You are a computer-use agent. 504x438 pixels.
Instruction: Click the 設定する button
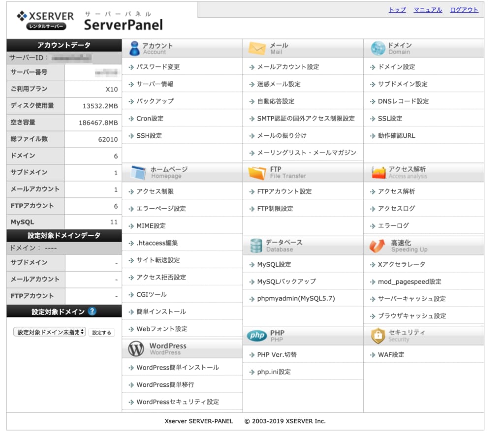click(x=101, y=332)
